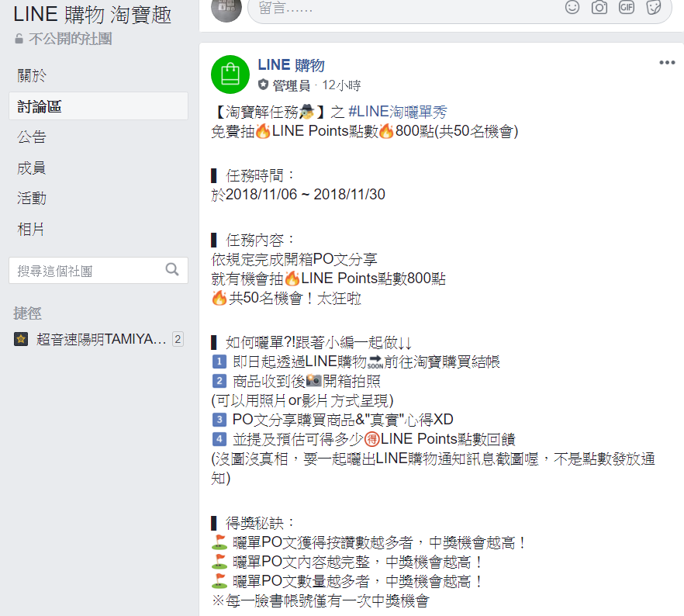Click the tip 曬單PO文數量越多者

301,581
